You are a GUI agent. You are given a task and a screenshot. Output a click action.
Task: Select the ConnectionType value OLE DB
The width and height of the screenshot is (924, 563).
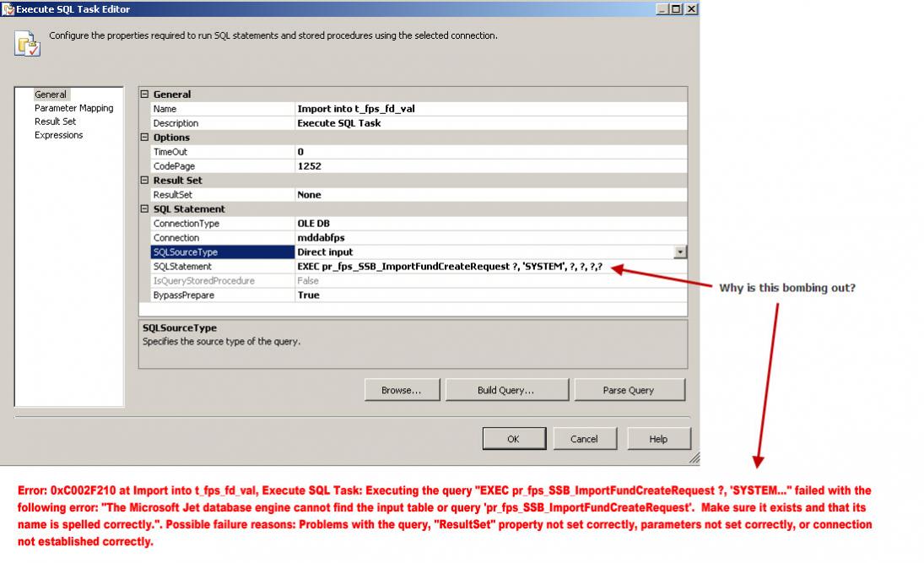pos(491,224)
